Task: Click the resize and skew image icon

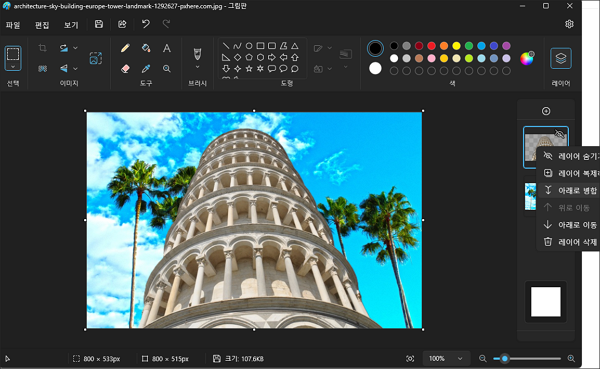Action: 95,58
